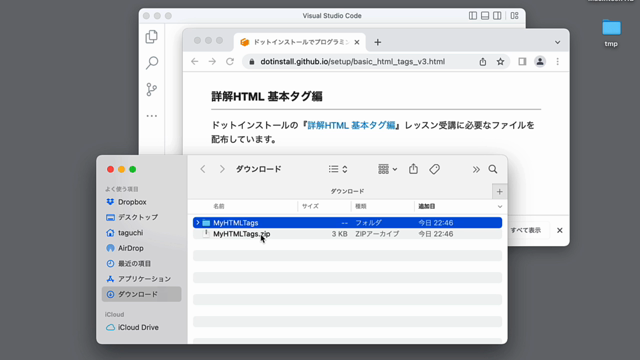This screenshot has height=360, width=640.
Task: Select the MyHTMLTags folder row
Action: [x=347, y=222]
